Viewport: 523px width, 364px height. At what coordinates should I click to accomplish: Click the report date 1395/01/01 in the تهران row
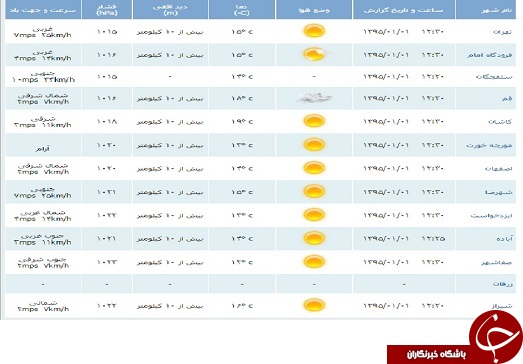[x=386, y=32]
